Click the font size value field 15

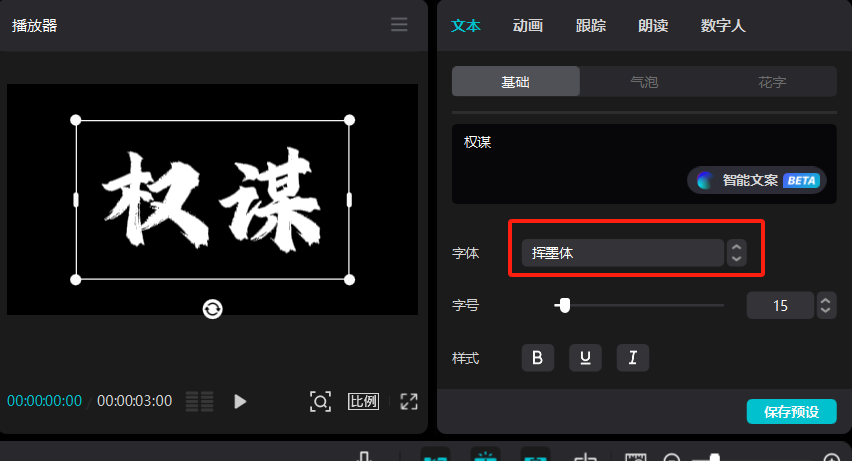point(780,306)
